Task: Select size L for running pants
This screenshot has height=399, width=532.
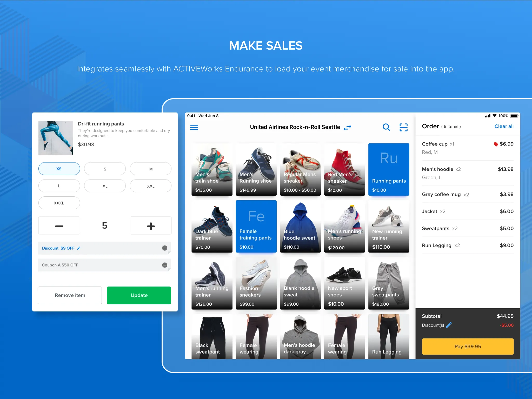Action: pyautogui.click(x=59, y=186)
